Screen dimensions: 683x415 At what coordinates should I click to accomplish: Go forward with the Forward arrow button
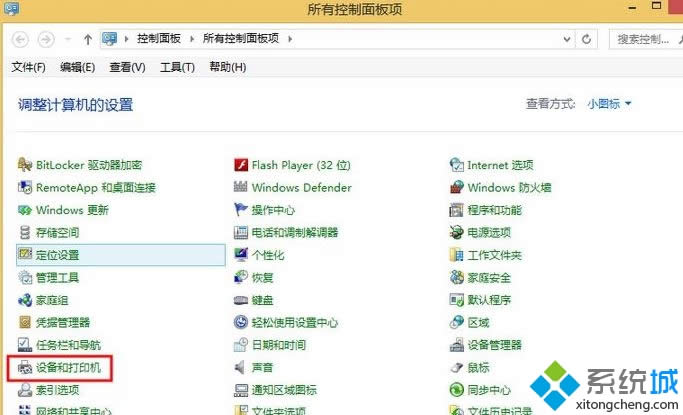pos(46,40)
